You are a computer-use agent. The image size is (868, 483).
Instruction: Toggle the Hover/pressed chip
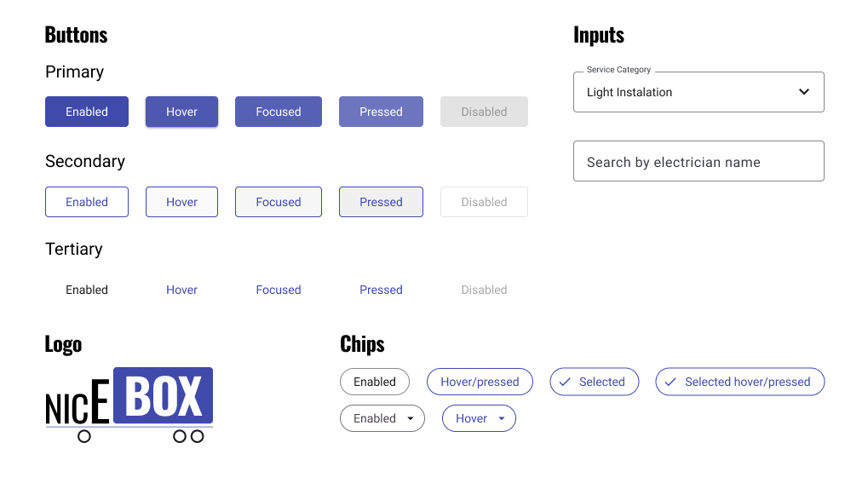point(480,382)
